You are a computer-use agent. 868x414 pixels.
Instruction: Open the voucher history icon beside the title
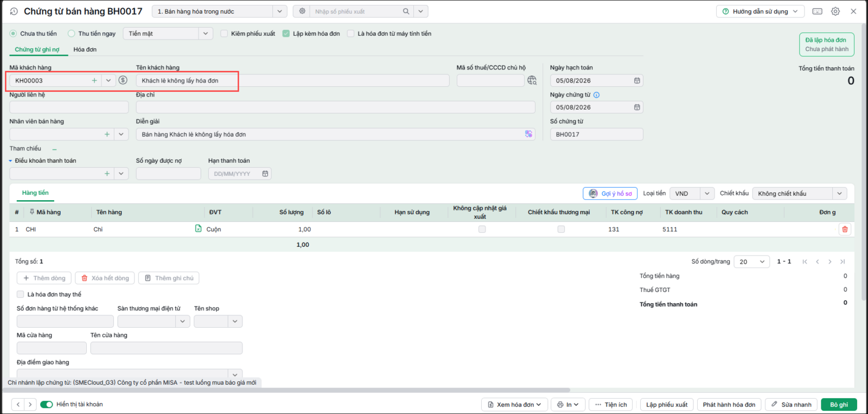click(x=14, y=11)
